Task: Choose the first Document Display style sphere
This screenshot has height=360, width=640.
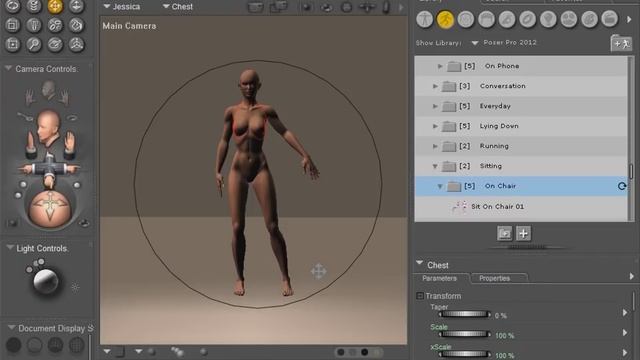Action: pyautogui.click(x=13, y=345)
